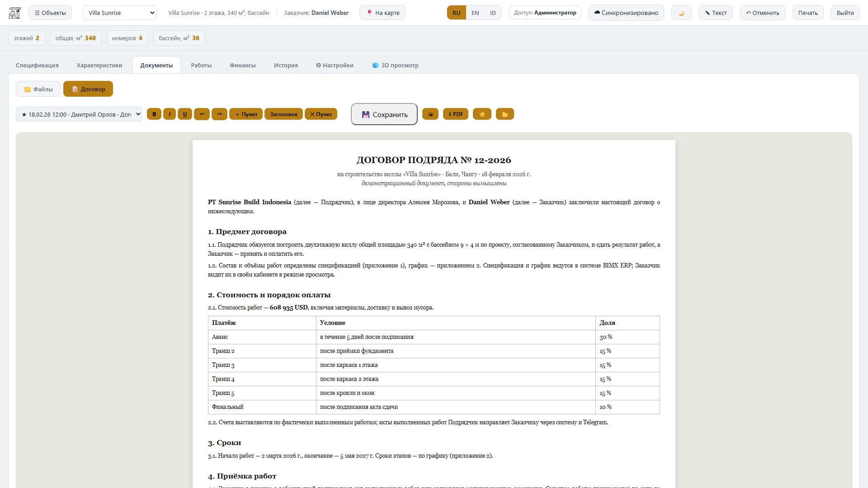Click the star icon button in the toolbar
The width and height of the screenshot is (868, 488).
pos(482,114)
